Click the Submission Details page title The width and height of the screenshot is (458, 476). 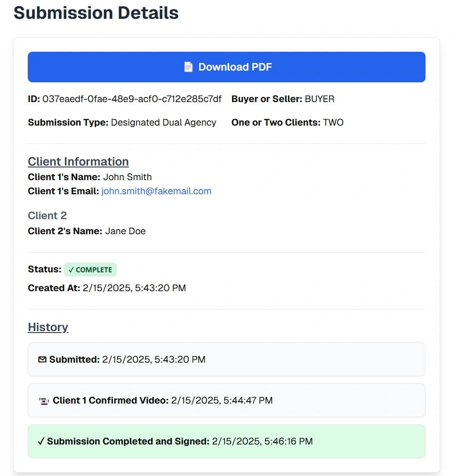(x=96, y=13)
